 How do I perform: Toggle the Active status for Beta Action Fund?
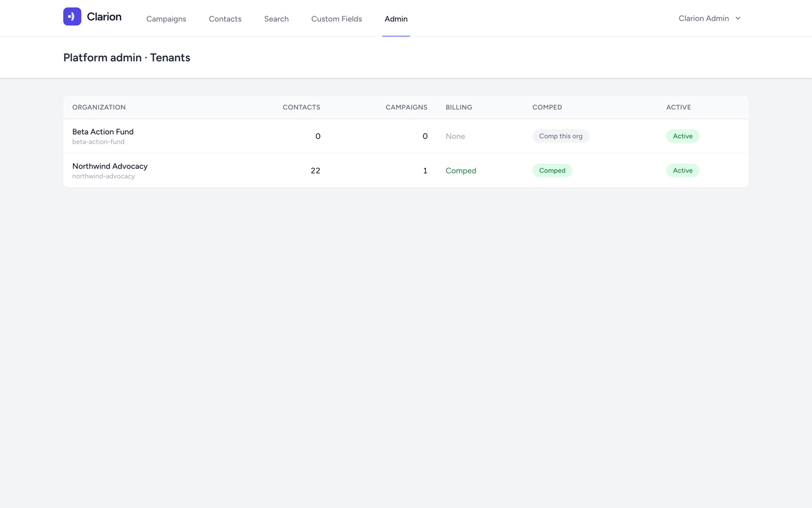pos(683,136)
